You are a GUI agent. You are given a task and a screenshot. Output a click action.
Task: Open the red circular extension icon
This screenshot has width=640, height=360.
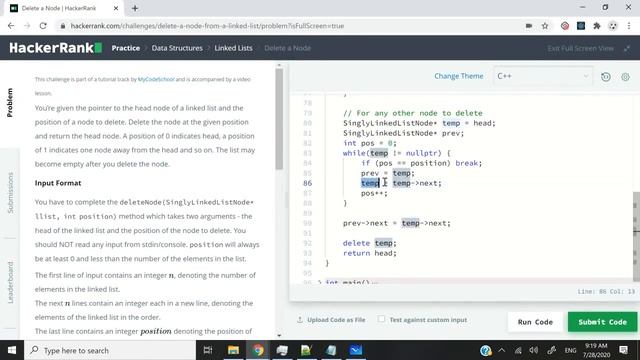click(x=565, y=26)
